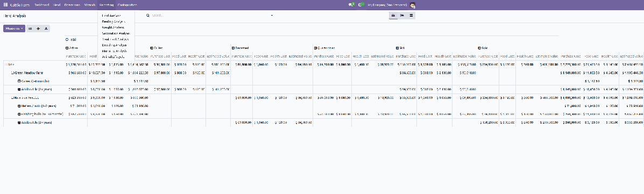The image size is (644, 194).
Task: Expand the Calves row
Action: click(34, 81)
